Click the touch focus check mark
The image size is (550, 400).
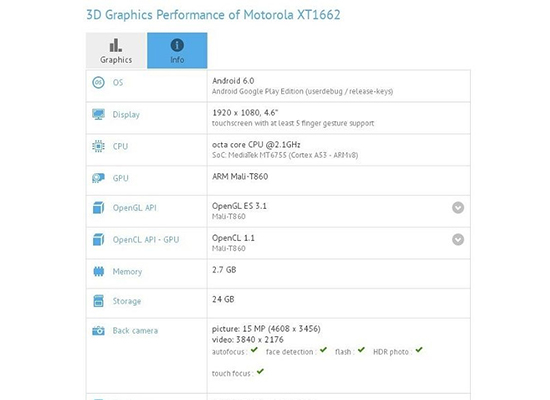point(260,371)
